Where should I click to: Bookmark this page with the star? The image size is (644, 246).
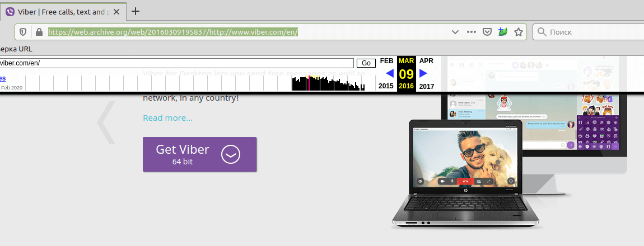(x=519, y=32)
